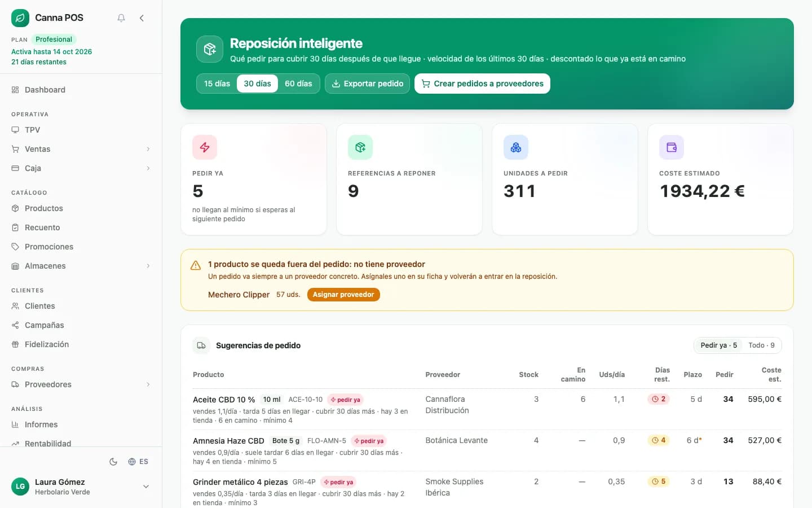
Task: Collapse the sidebar with the arrow icon
Action: click(142, 18)
